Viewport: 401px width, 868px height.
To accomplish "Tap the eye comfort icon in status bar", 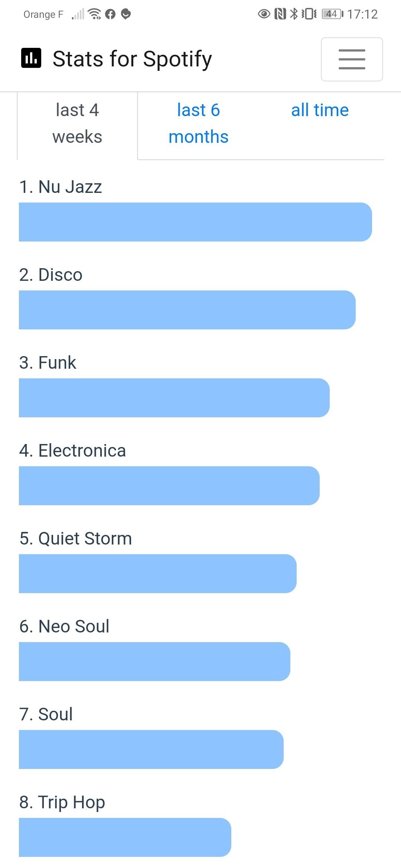I will [264, 14].
